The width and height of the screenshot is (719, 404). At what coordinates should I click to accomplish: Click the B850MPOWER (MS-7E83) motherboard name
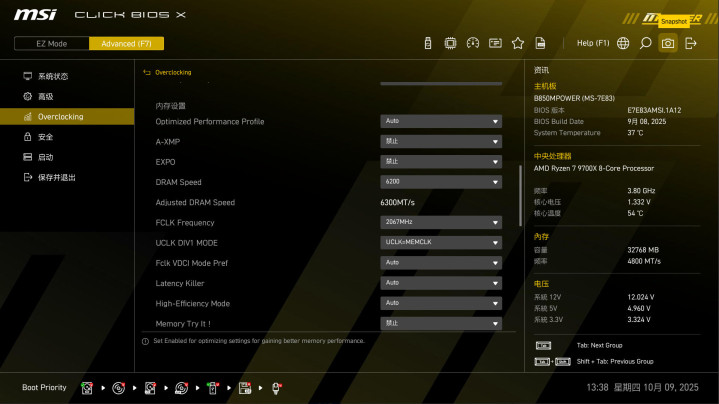(x=574, y=98)
